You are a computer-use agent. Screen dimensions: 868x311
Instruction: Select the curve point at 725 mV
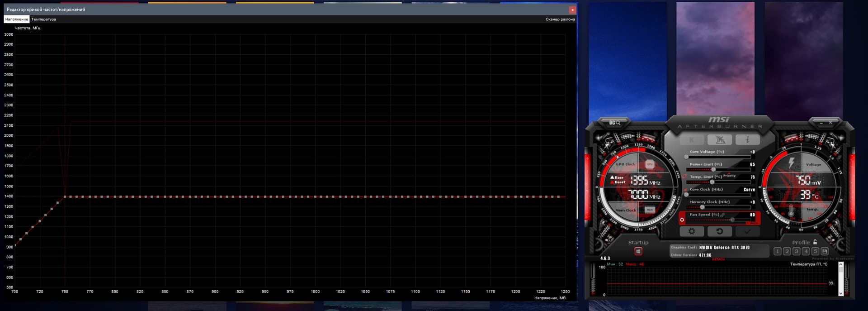(x=40, y=221)
